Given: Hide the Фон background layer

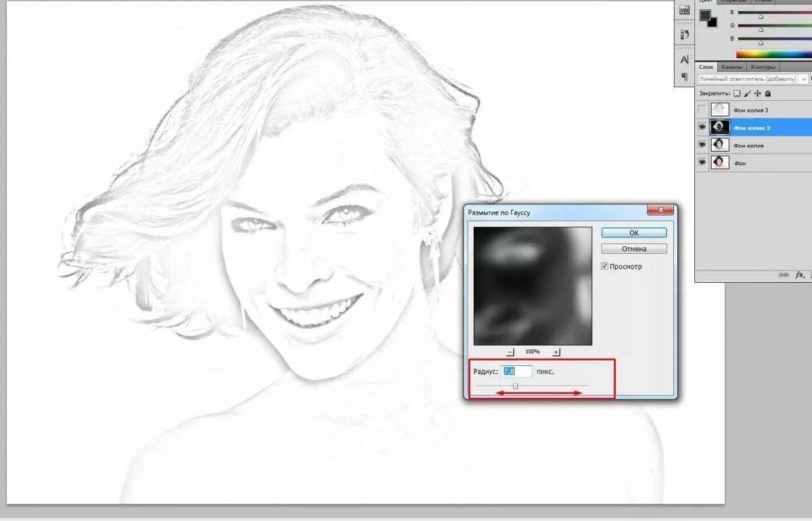Looking at the screenshot, I should [702, 163].
